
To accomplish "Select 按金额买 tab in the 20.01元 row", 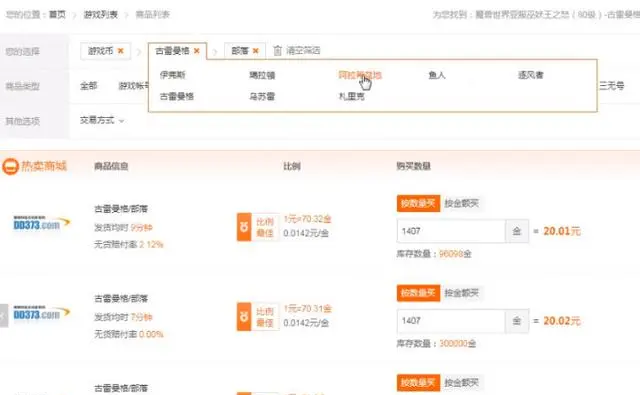I will coord(462,203).
